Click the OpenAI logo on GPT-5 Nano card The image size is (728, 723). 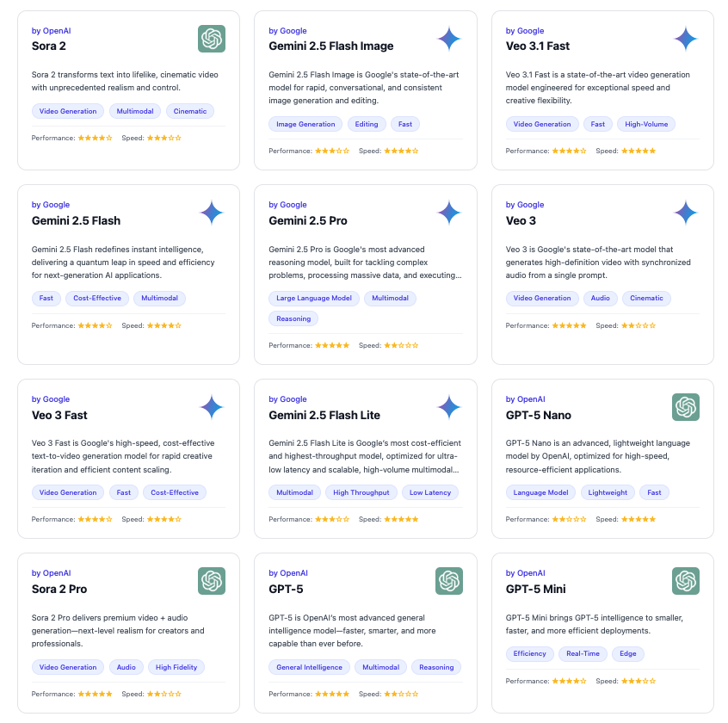pyautogui.click(x=685, y=407)
